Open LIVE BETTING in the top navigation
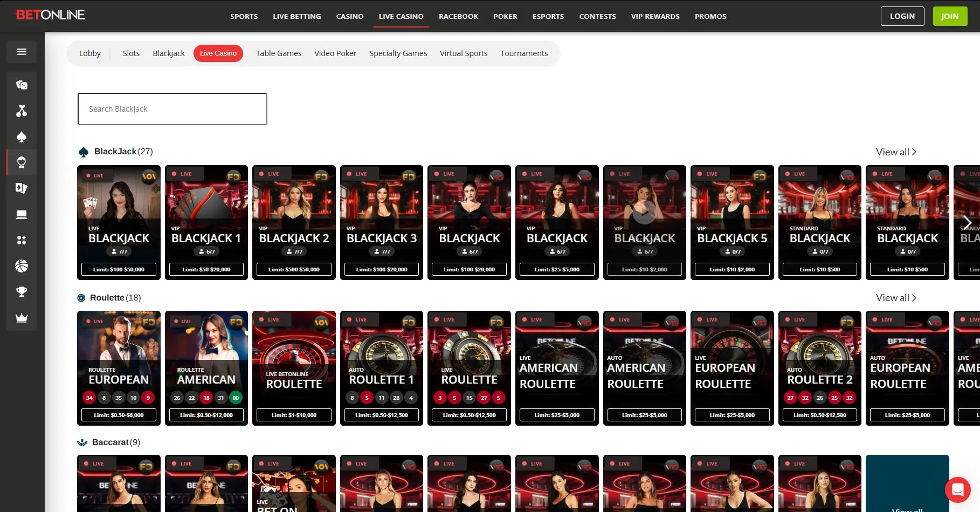The width and height of the screenshot is (980, 512). [297, 16]
